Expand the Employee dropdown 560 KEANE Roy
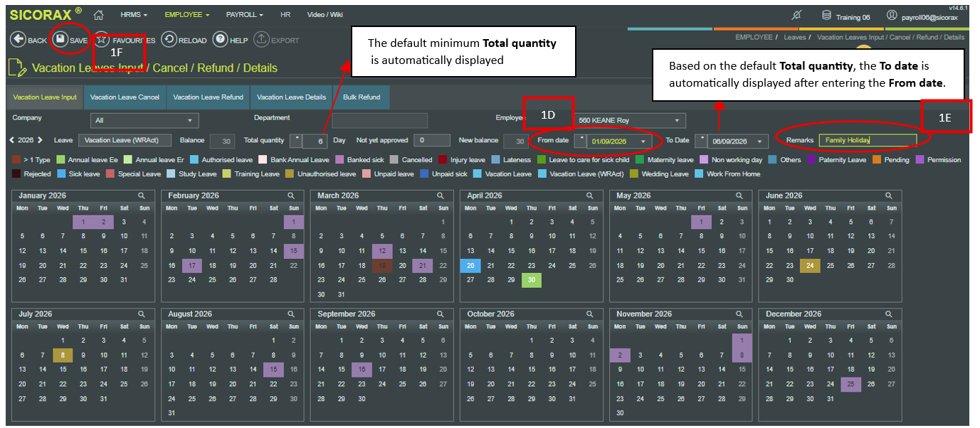 pos(631,121)
